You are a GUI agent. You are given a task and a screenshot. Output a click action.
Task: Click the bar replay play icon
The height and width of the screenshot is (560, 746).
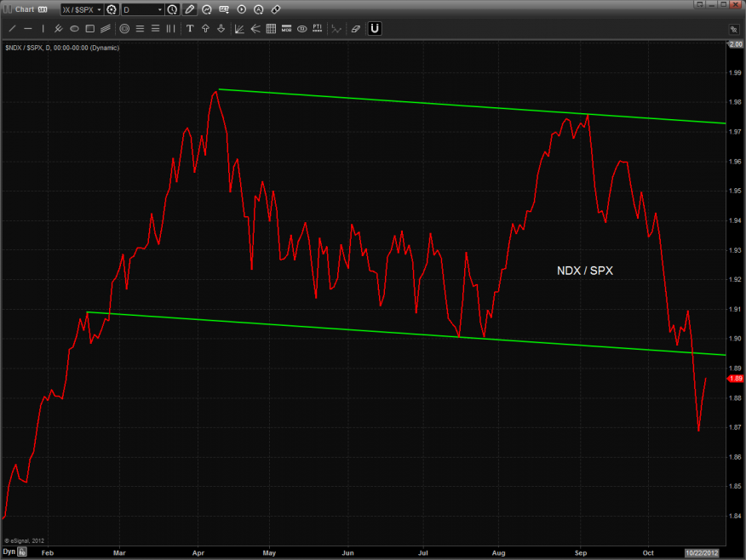241,9
